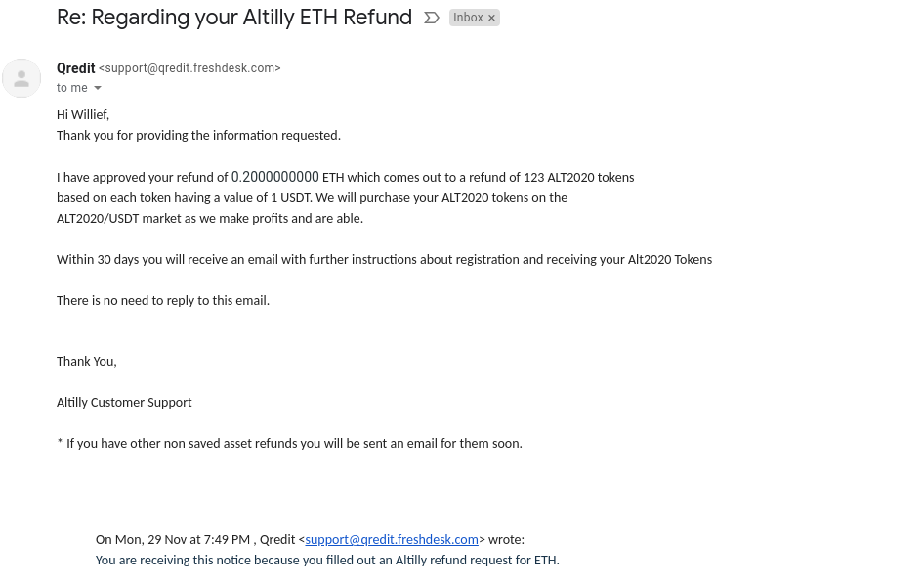
Task: Click the sender name Qredit
Action: pyautogui.click(x=75, y=68)
